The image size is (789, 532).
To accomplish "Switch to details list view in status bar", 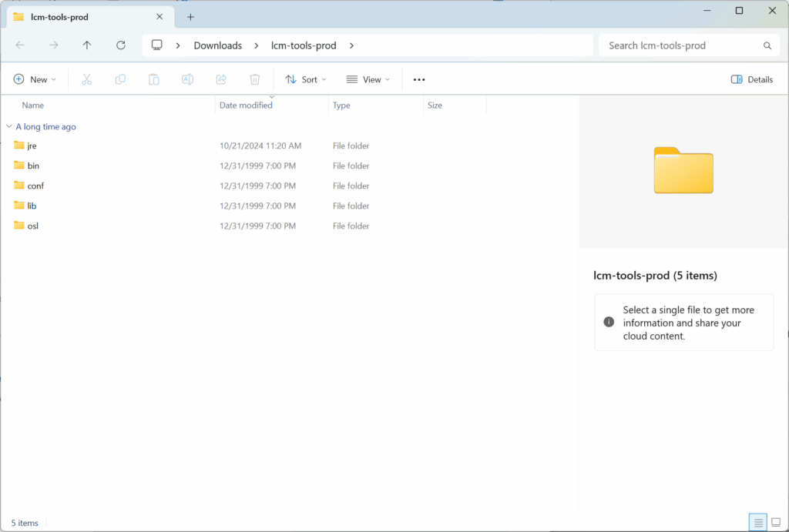I will click(x=758, y=523).
